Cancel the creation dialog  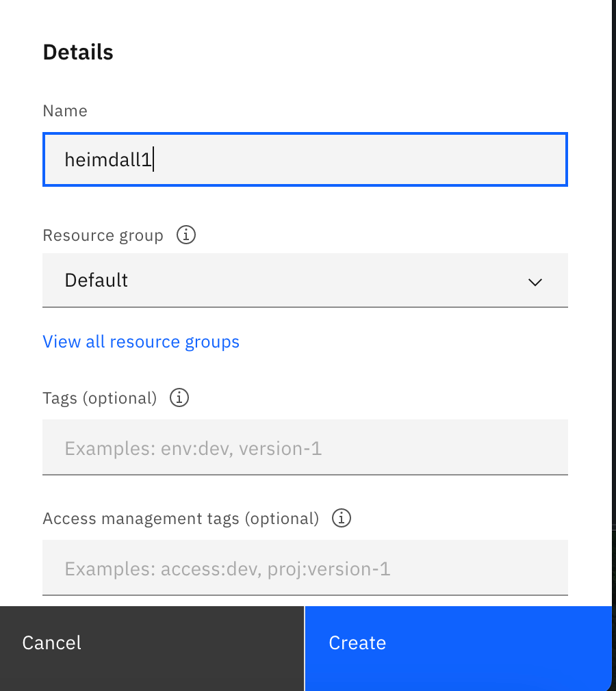(x=152, y=649)
